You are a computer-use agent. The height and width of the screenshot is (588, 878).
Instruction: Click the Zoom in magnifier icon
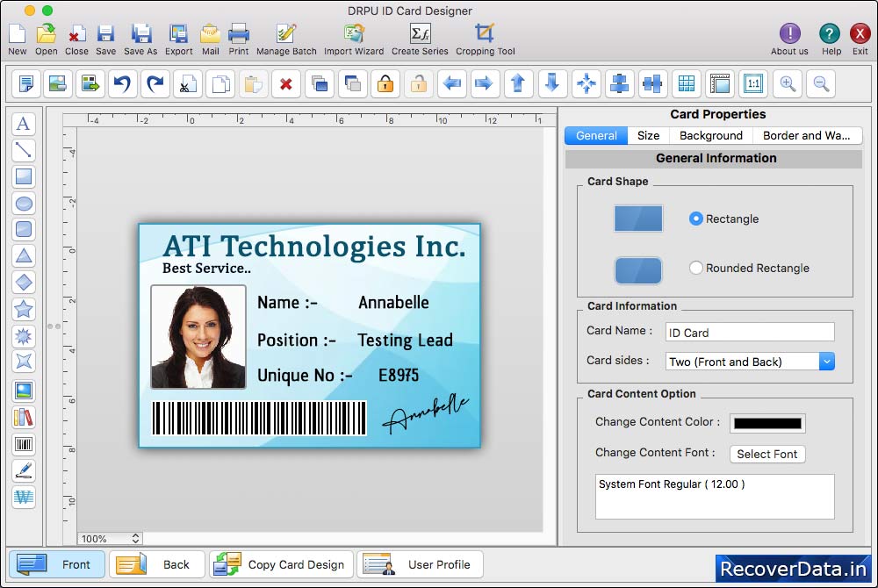(788, 84)
